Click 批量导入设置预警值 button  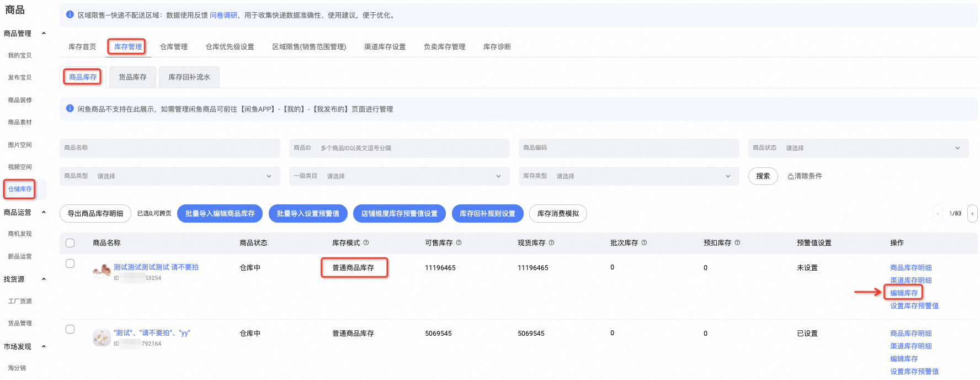[x=308, y=214]
